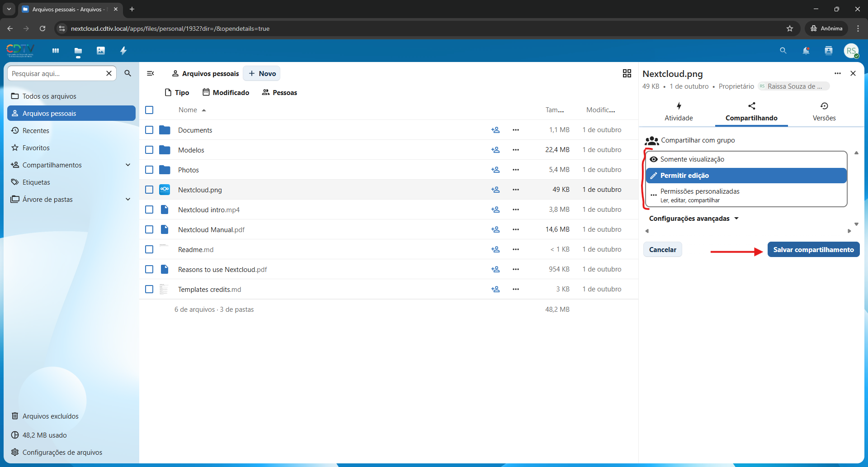Expand Configurações avançadas section
Screen dimensions: 868x467
click(x=693, y=219)
